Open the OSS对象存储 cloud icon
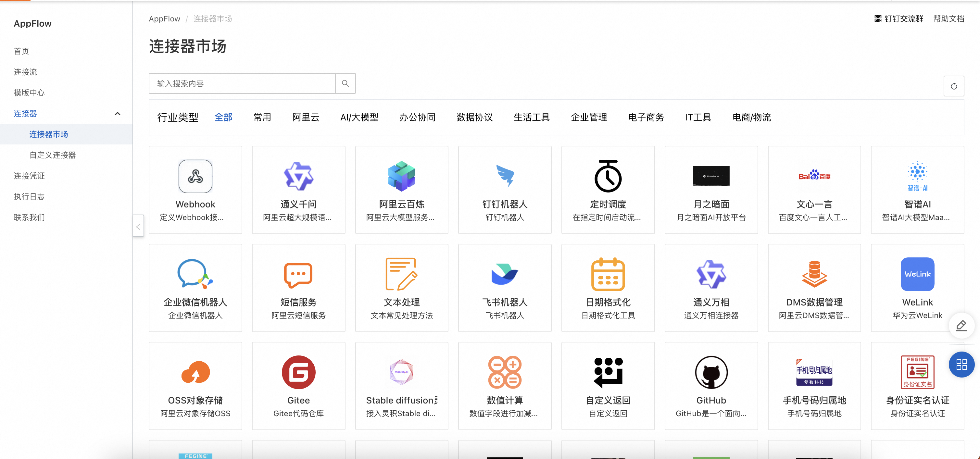Screen dimensions: 980x459 click(x=195, y=372)
